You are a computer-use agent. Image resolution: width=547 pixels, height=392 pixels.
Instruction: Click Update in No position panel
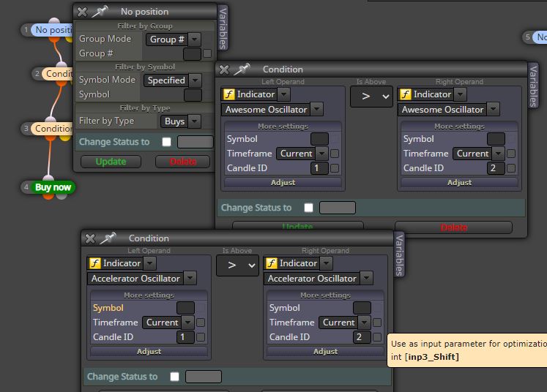tap(111, 162)
